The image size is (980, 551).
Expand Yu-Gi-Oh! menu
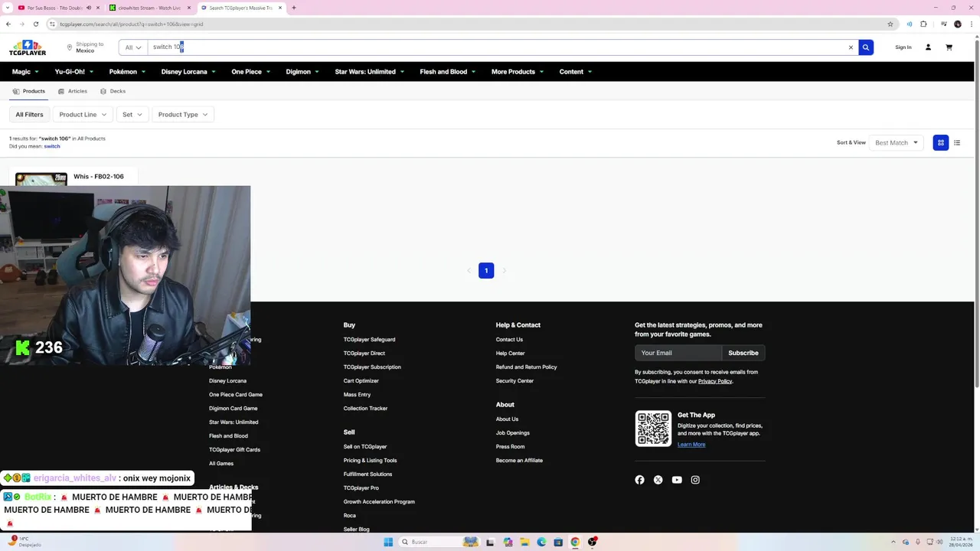click(x=74, y=72)
